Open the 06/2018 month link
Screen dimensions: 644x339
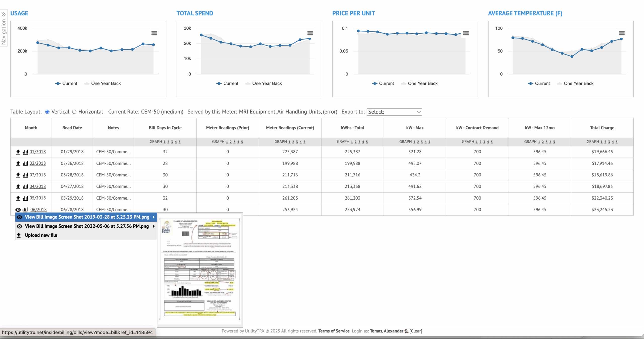tap(38, 210)
